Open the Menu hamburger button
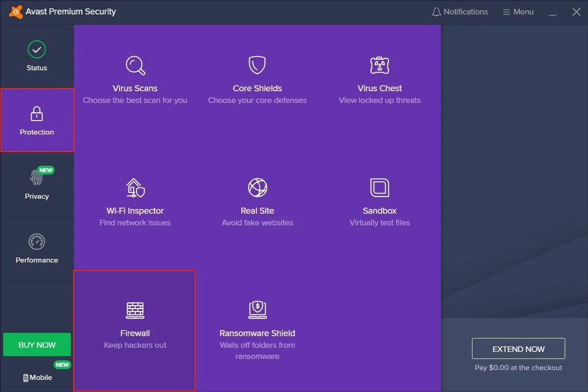This screenshot has height=392, width=588. 518,12
